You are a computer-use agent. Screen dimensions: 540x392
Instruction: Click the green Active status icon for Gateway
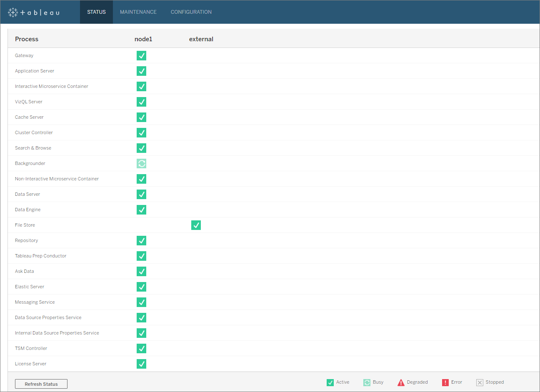click(141, 55)
